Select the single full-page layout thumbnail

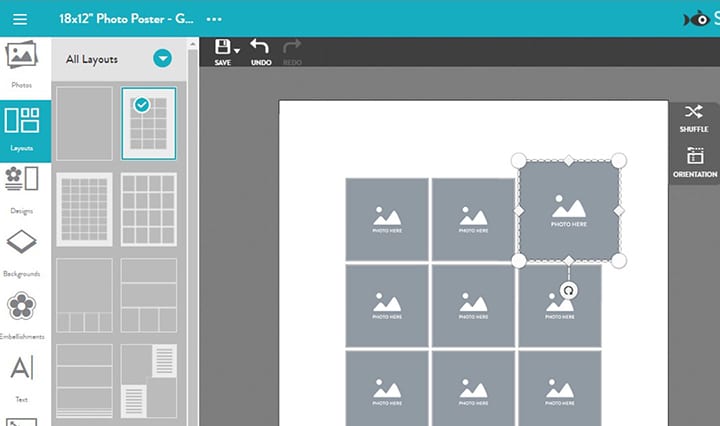point(84,123)
